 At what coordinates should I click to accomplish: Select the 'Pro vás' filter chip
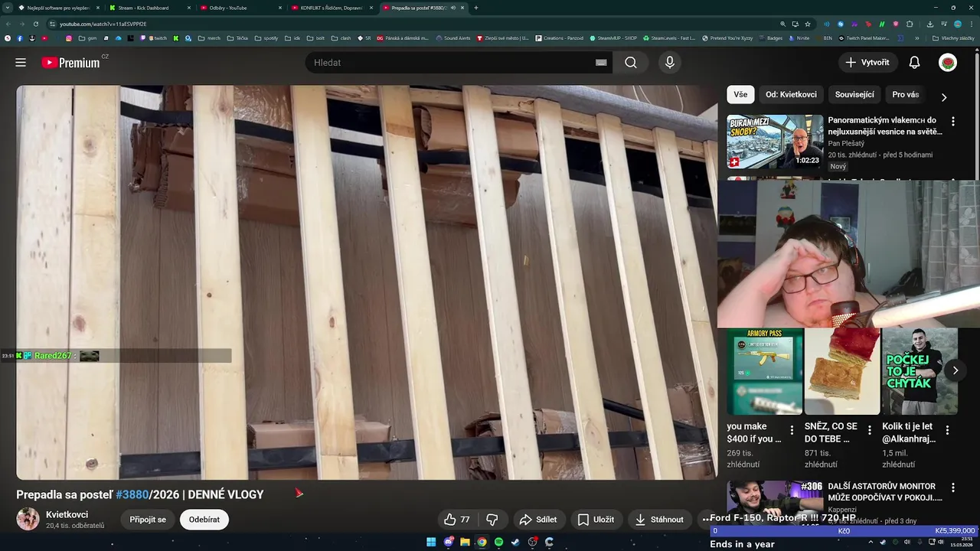pos(905,95)
